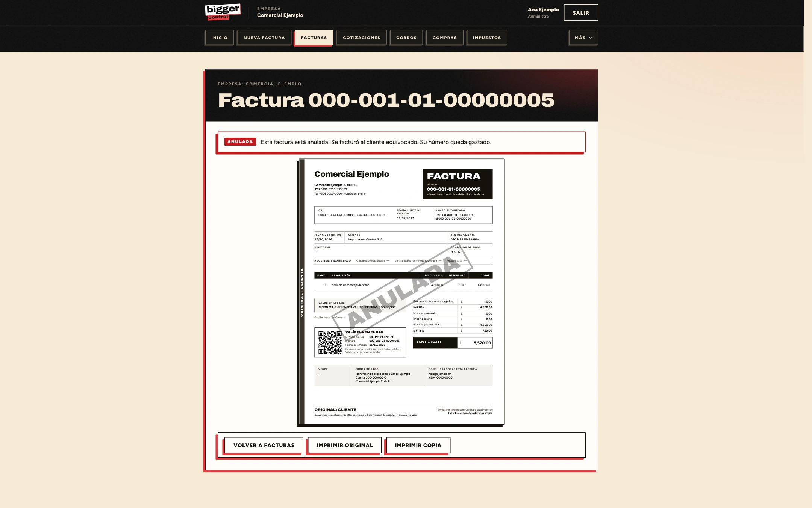The width and height of the screenshot is (812, 508).
Task: Click the emission deadline 12/08/2027
Action: tap(405, 218)
